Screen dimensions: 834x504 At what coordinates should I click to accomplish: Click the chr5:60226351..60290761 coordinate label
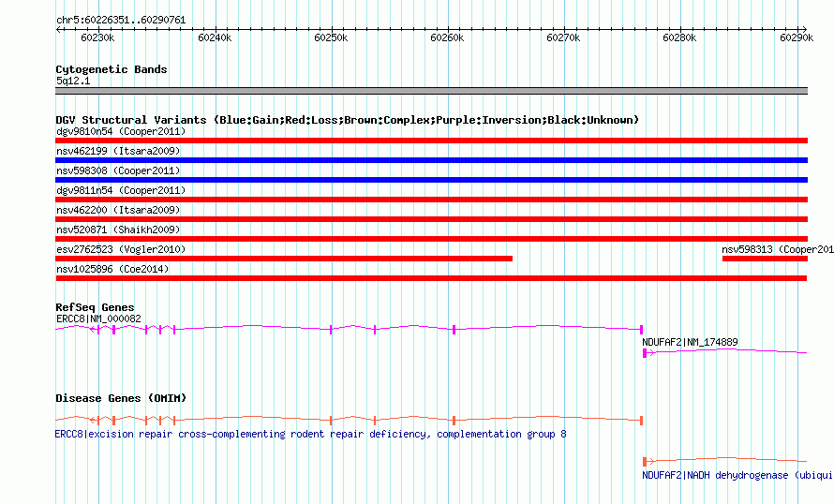(121, 21)
